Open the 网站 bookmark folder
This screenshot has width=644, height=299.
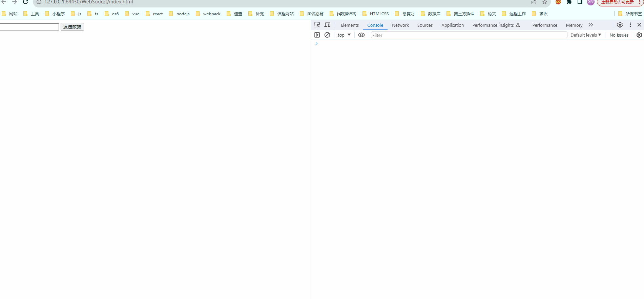(x=10, y=14)
